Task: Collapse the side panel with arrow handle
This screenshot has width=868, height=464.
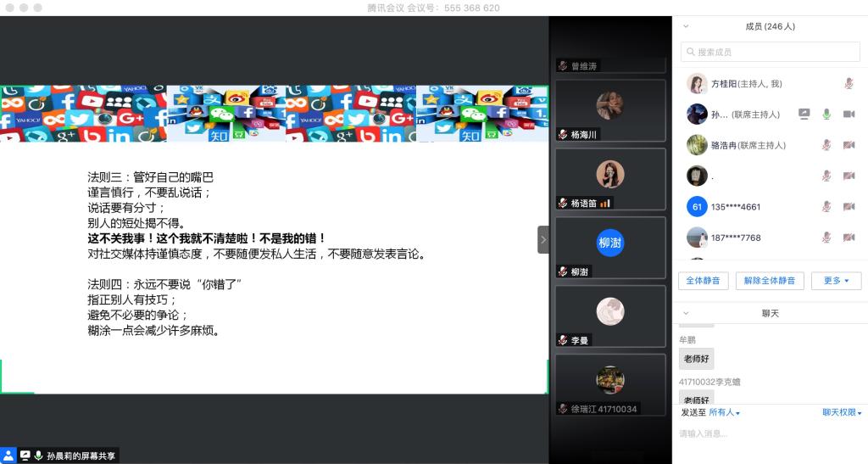Action: pyautogui.click(x=543, y=240)
